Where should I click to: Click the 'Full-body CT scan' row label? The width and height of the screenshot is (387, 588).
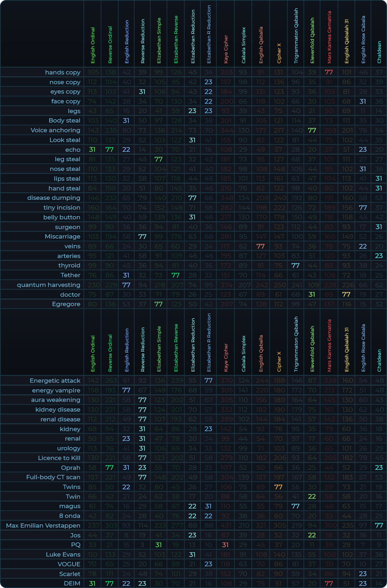pyautogui.click(x=53, y=477)
